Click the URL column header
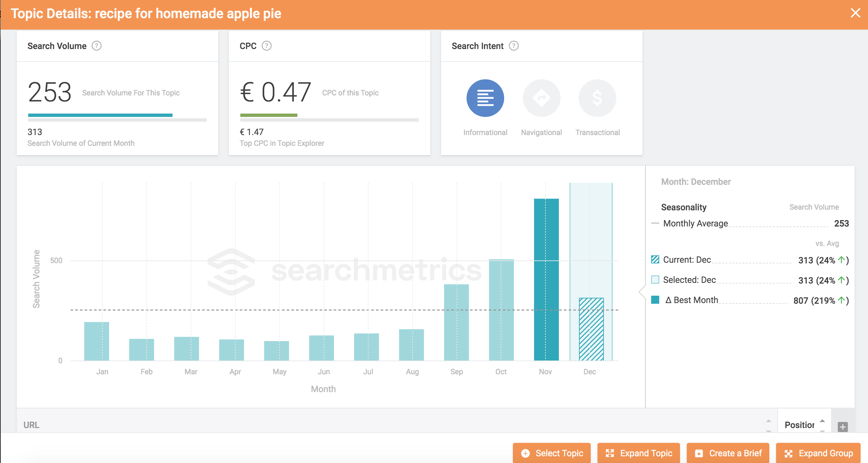This screenshot has width=868, height=463. (31, 425)
